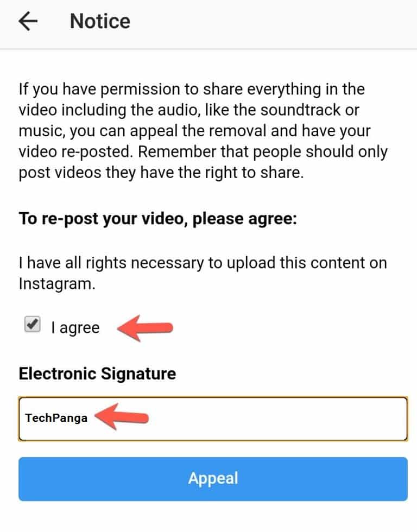
Task: Click empty area of signature field's right side
Action: pos(278,419)
